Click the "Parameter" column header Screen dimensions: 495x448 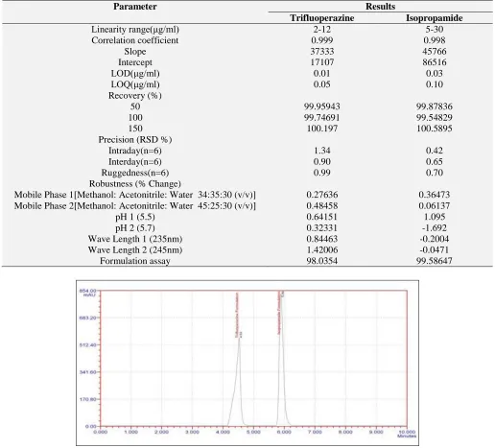pos(135,7)
